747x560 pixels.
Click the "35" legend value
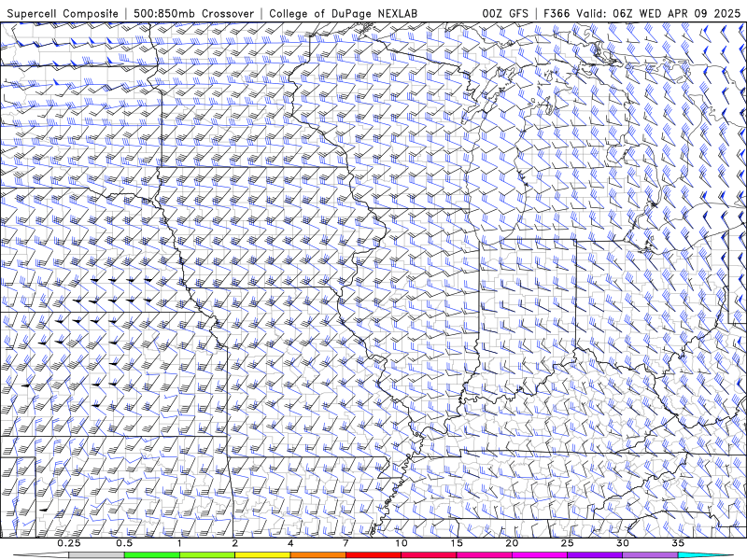(678, 543)
